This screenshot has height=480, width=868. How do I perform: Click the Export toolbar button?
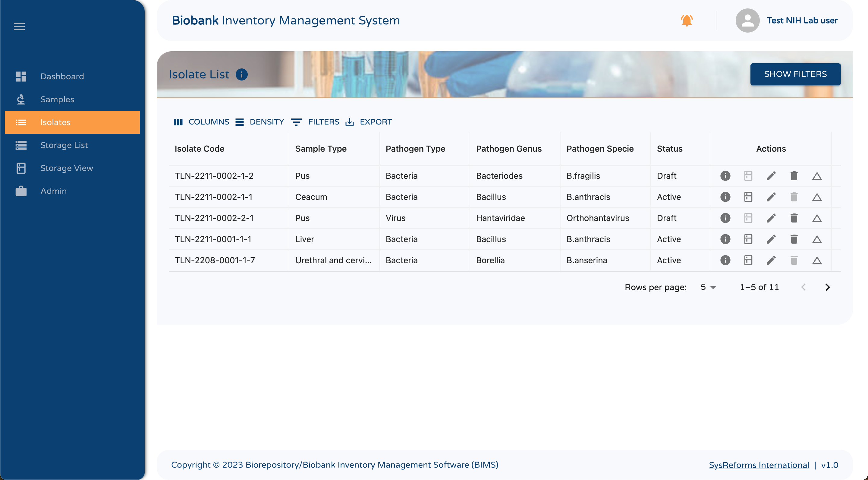tap(369, 122)
